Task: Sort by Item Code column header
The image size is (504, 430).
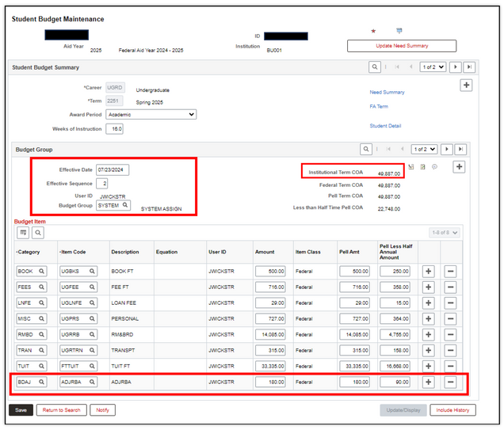Action: pos(73,252)
